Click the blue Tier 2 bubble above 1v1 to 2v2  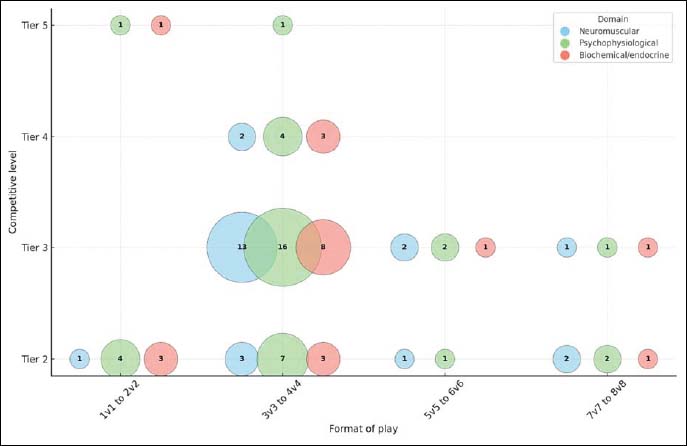click(79, 358)
